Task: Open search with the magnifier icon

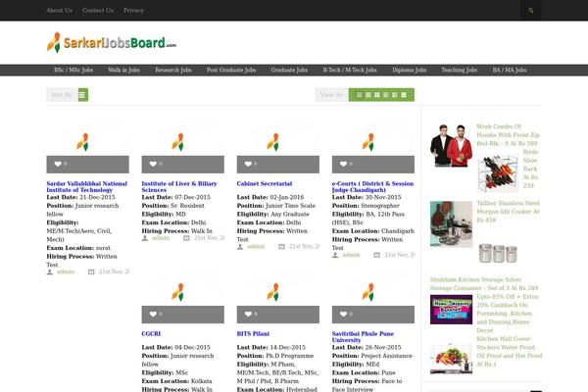Action: (x=530, y=11)
